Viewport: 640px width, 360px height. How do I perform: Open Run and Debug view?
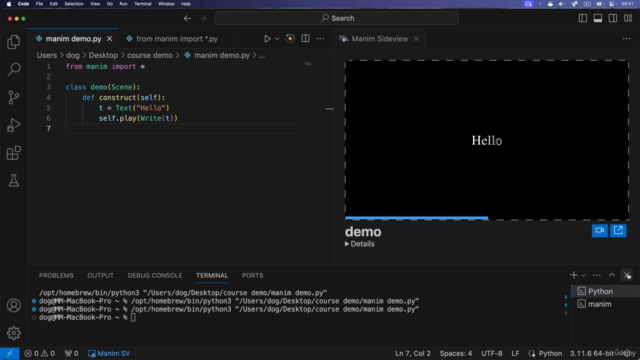point(13,125)
